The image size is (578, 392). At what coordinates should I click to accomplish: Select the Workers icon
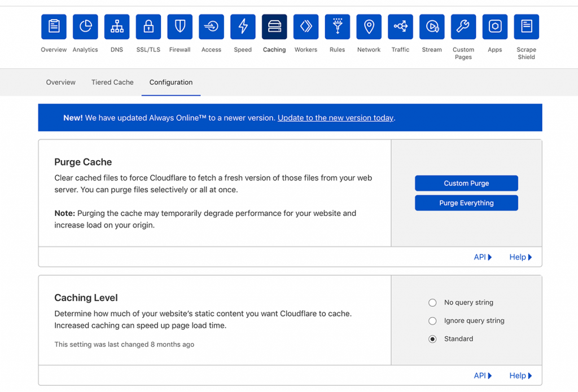click(305, 26)
